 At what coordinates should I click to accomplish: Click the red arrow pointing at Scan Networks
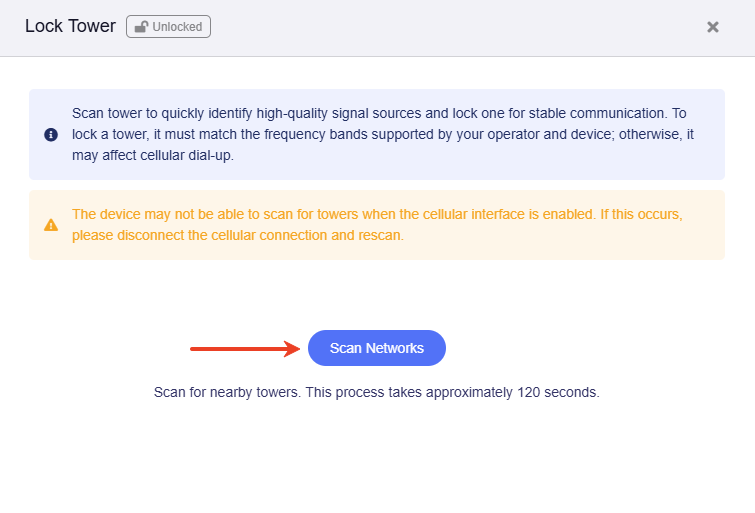245,348
